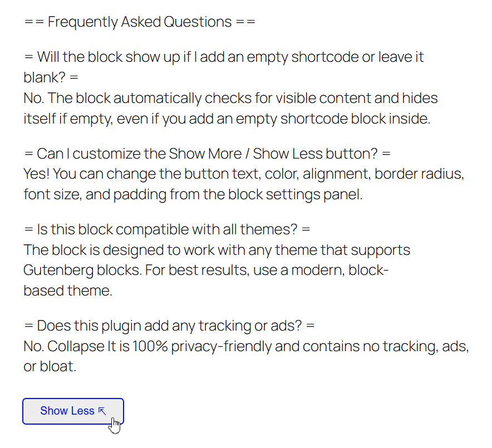Click the word 'Gutenberg' in the answer
492x448 pixels.
tap(58, 270)
